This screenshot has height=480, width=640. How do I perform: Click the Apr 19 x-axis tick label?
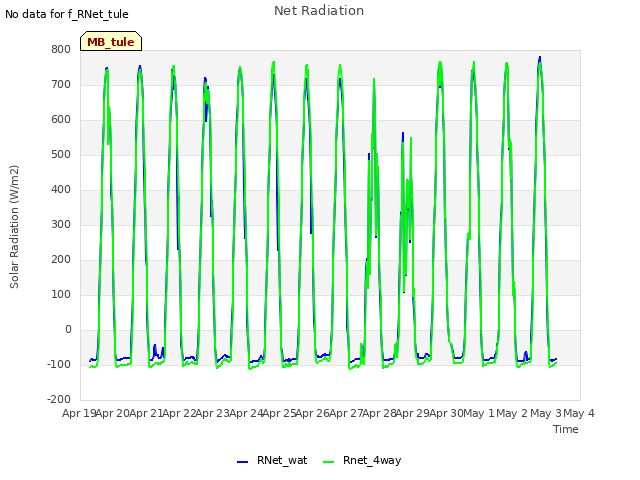[80, 413]
